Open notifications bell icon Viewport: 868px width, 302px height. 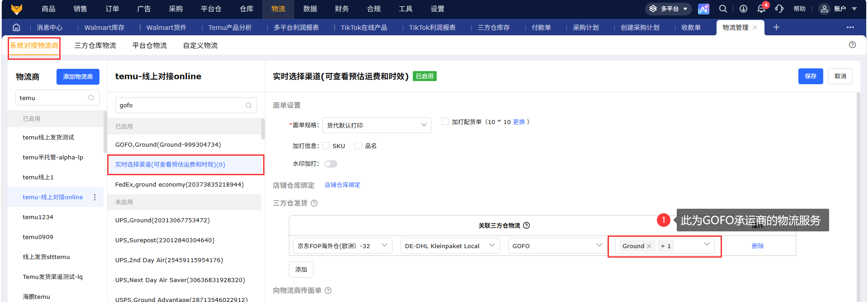point(761,9)
